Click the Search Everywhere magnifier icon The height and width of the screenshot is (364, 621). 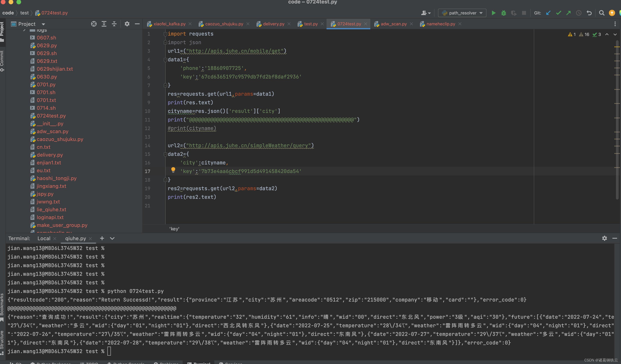coord(601,13)
